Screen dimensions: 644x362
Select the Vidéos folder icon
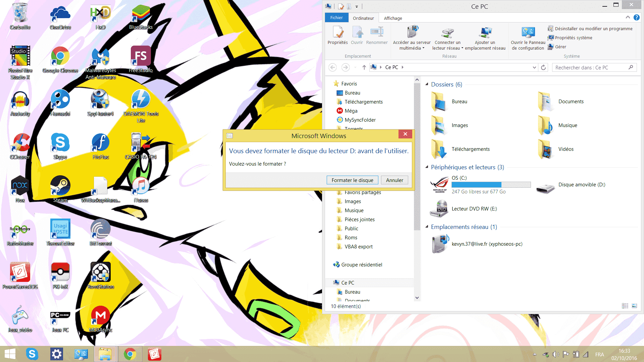click(x=545, y=149)
